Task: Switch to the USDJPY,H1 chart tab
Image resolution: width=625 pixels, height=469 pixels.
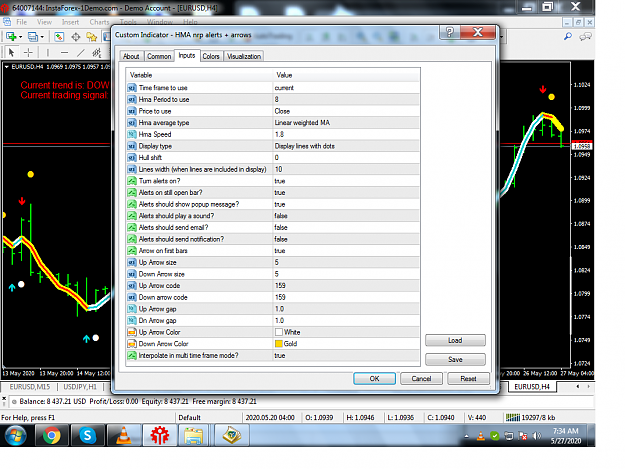Action: [80, 387]
